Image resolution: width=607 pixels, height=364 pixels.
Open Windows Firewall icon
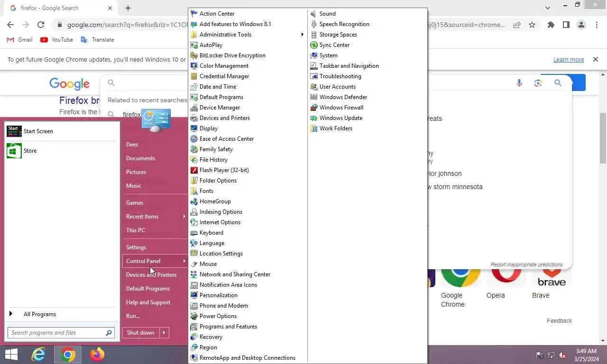313,108
